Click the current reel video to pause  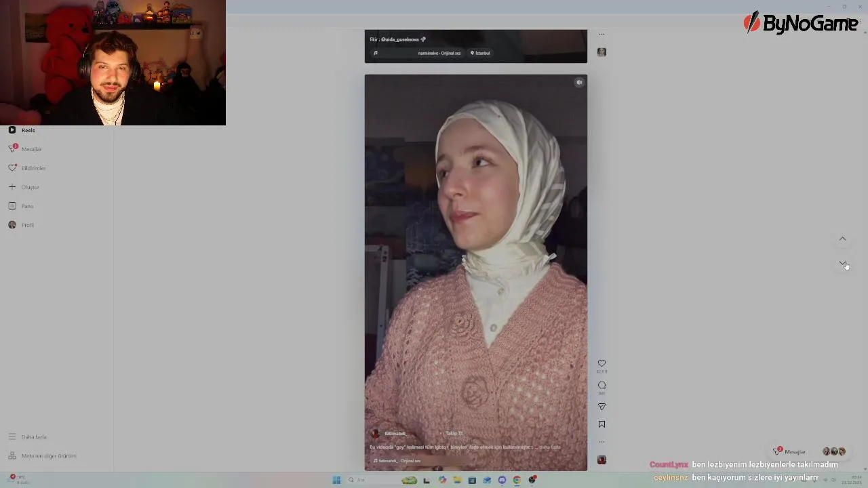(x=475, y=272)
